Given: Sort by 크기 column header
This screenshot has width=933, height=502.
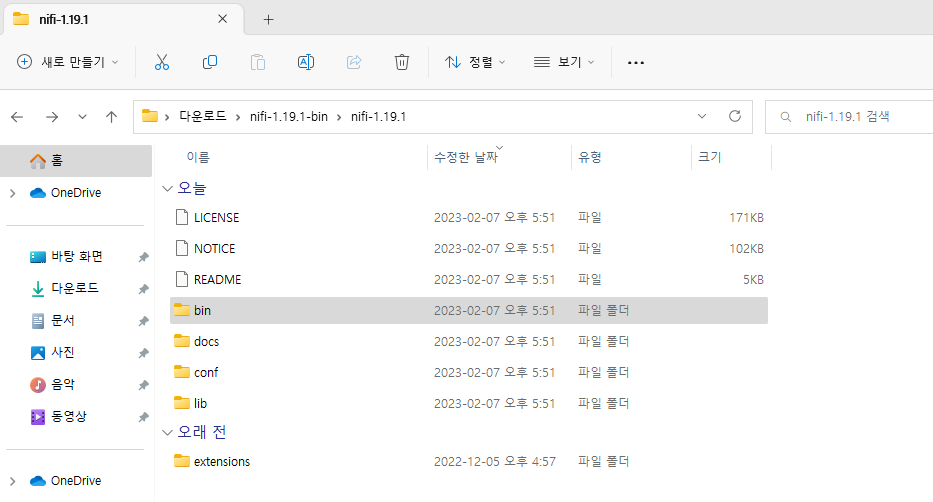Looking at the screenshot, I should pos(709,157).
